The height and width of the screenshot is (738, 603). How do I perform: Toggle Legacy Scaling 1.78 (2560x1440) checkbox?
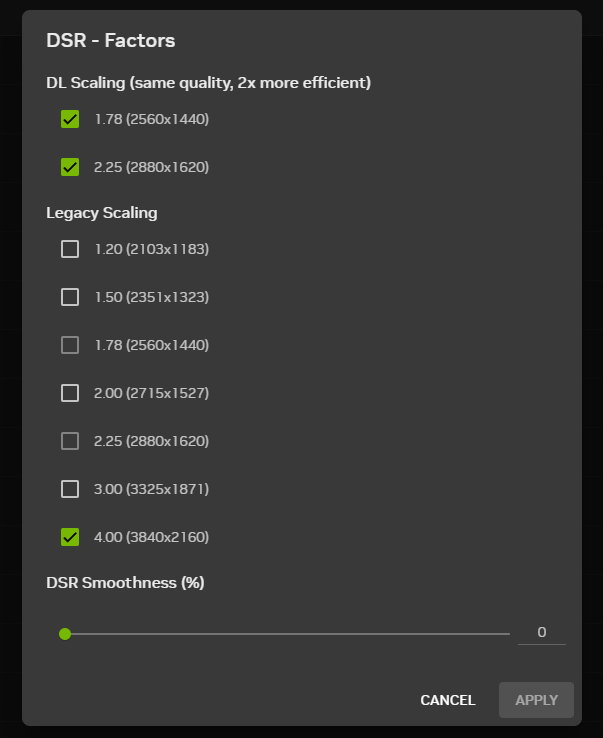70,345
